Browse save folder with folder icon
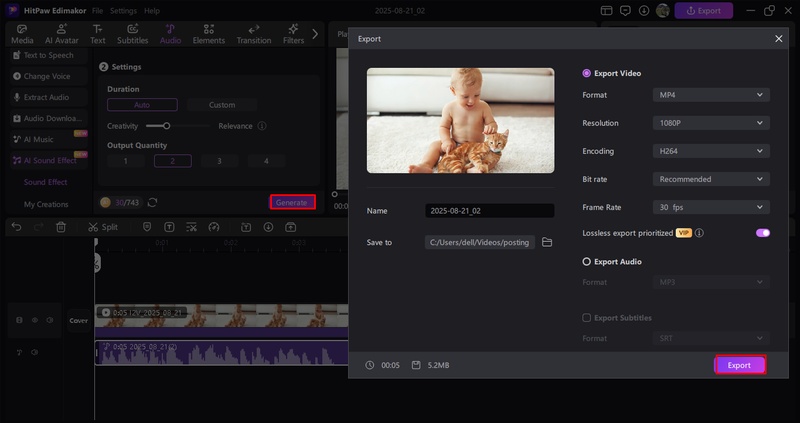Image resolution: width=800 pixels, height=423 pixels. 547,242
